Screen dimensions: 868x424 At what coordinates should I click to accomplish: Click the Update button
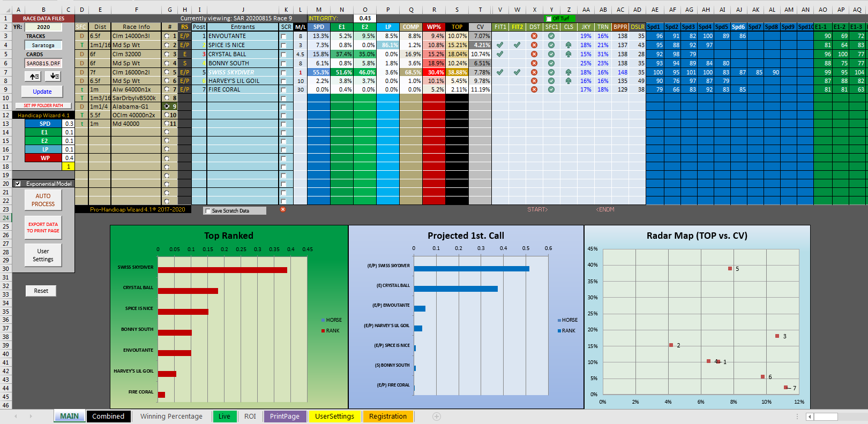point(42,92)
